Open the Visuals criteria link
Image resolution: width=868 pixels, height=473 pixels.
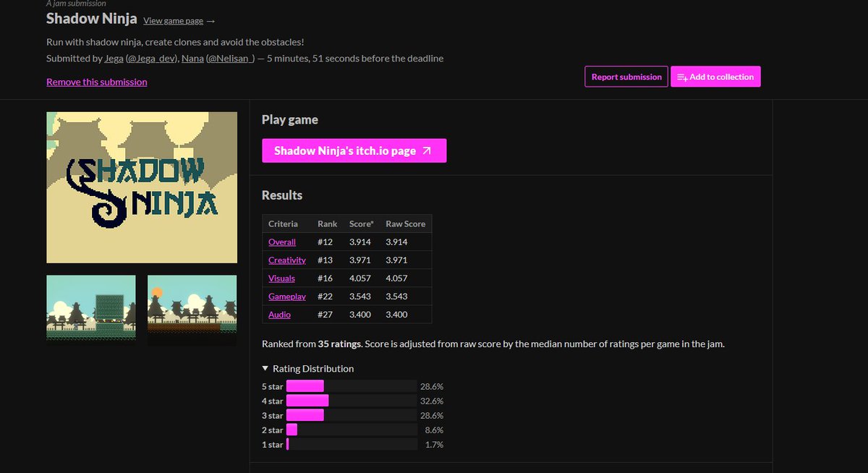point(281,278)
